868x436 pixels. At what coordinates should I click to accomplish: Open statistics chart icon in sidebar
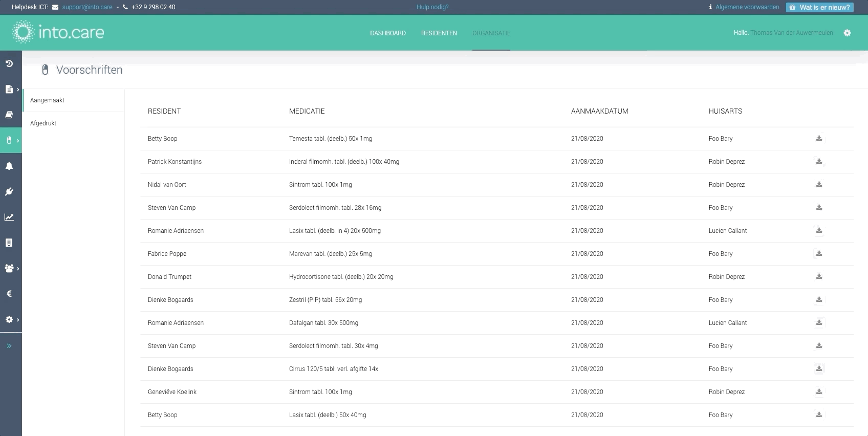[x=9, y=217]
